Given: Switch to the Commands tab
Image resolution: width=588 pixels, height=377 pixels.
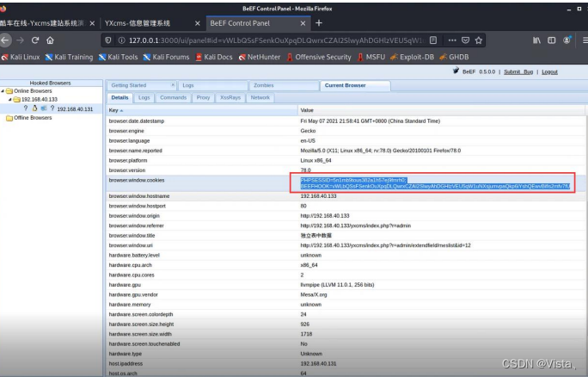Looking at the screenshot, I should [x=173, y=98].
